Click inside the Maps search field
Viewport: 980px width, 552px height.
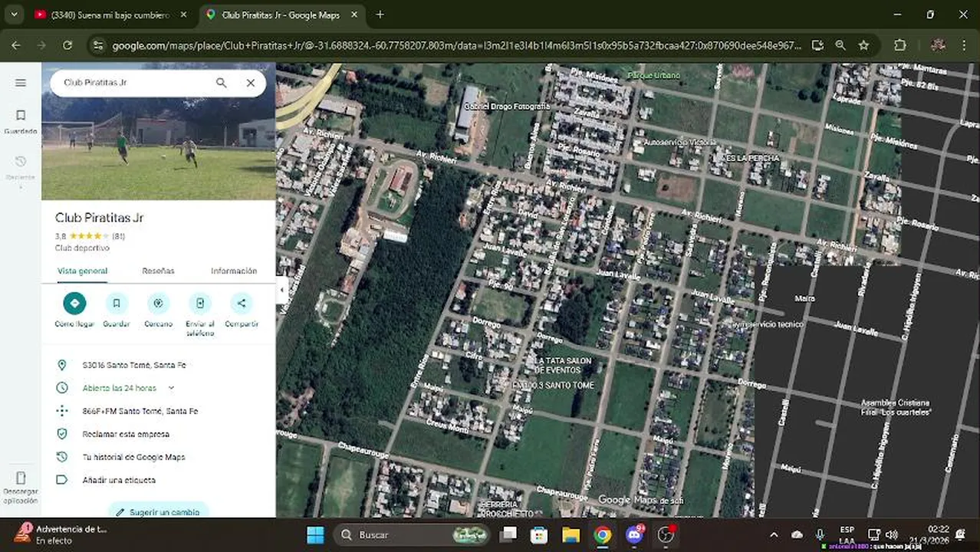(x=134, y=83)
